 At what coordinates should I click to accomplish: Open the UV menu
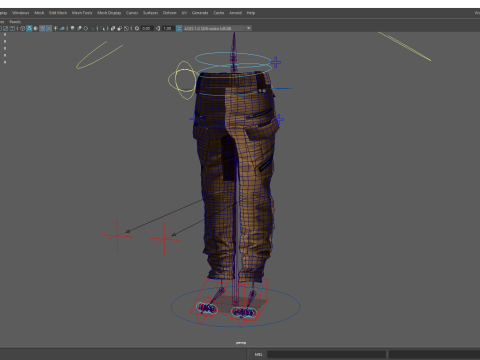tap(184, 13)
